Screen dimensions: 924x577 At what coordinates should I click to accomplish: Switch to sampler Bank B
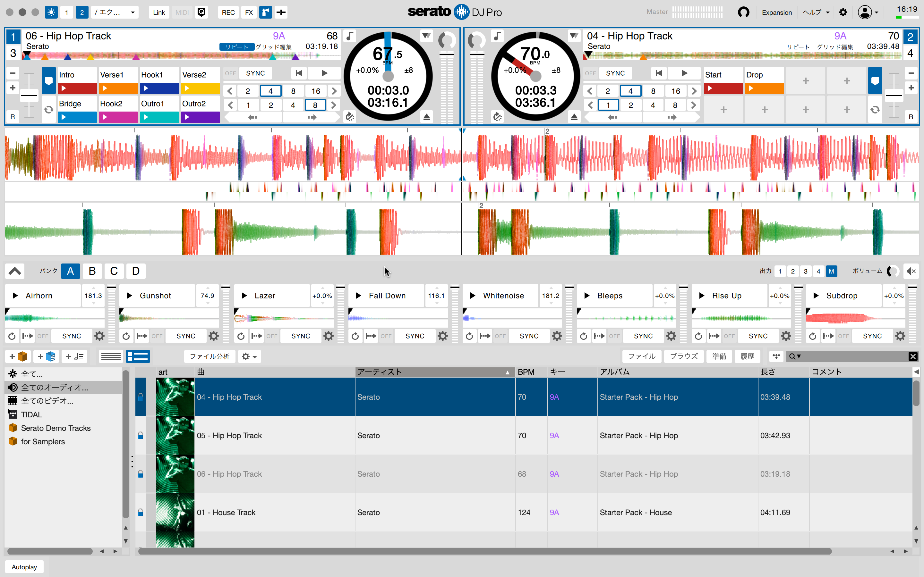click(x=92, y=271)
